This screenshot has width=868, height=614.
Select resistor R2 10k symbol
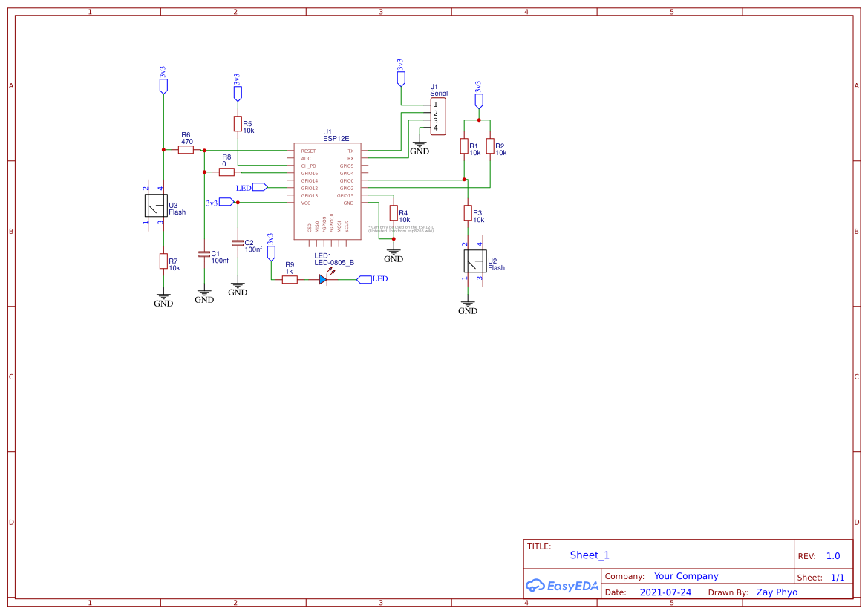click(x=490, y=146)
